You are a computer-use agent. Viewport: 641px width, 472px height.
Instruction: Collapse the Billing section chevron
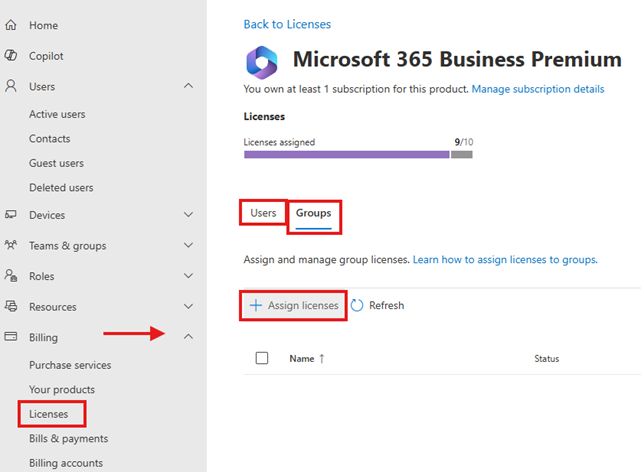click(x=188, y=336)
